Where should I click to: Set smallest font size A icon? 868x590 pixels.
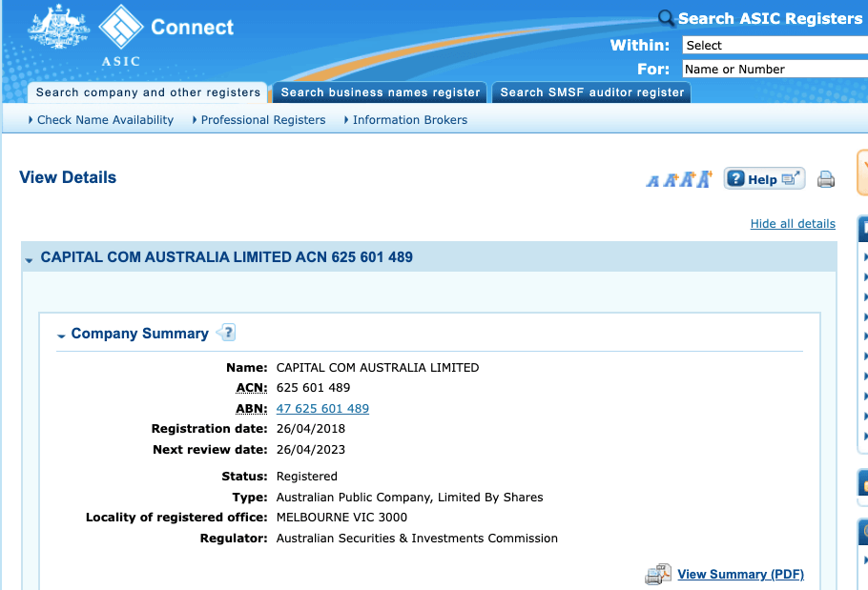coord(653,181)
